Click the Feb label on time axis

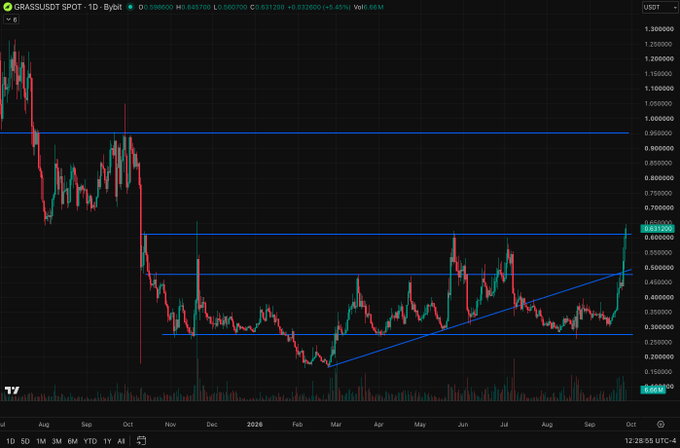(297, 424)
